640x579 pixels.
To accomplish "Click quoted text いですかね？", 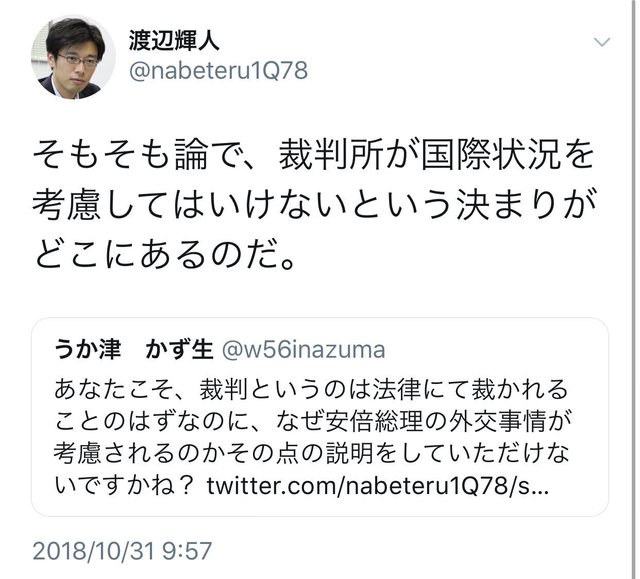I will coord(124,486).
